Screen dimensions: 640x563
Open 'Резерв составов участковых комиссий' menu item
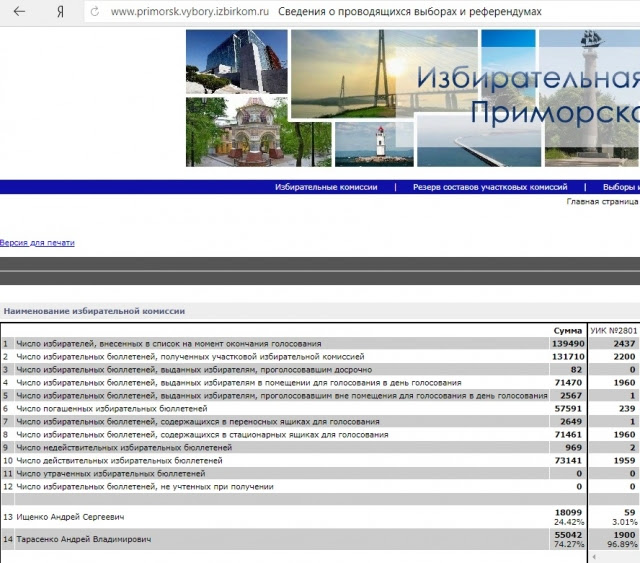(x=490, y=187)
